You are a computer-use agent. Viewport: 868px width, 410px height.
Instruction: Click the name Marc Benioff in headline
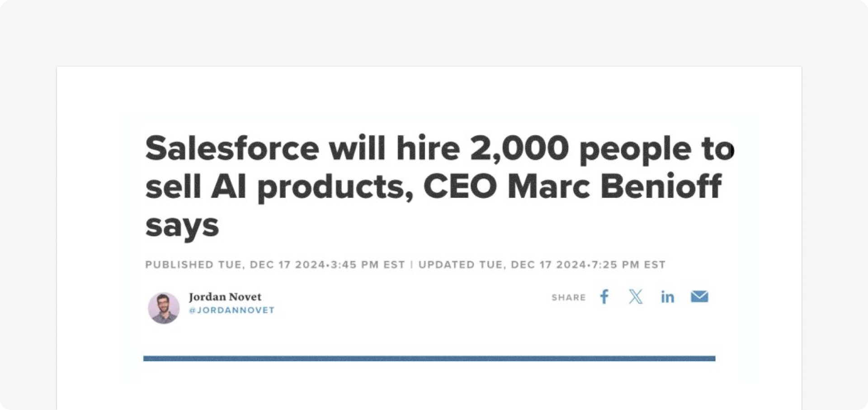click(x=614, y=186)
